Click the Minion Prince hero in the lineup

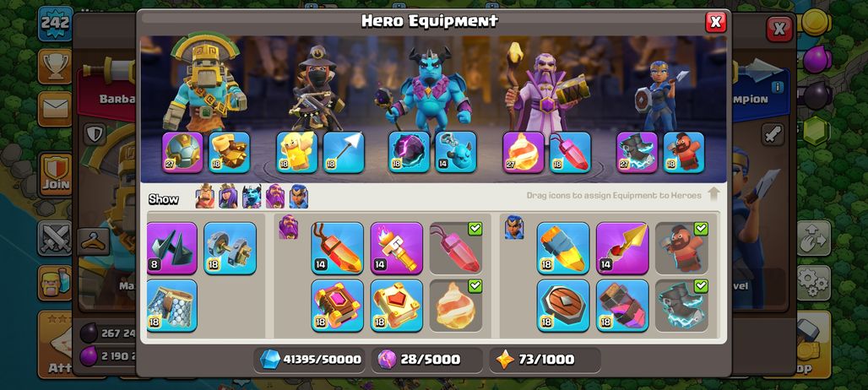click(430, 89)
